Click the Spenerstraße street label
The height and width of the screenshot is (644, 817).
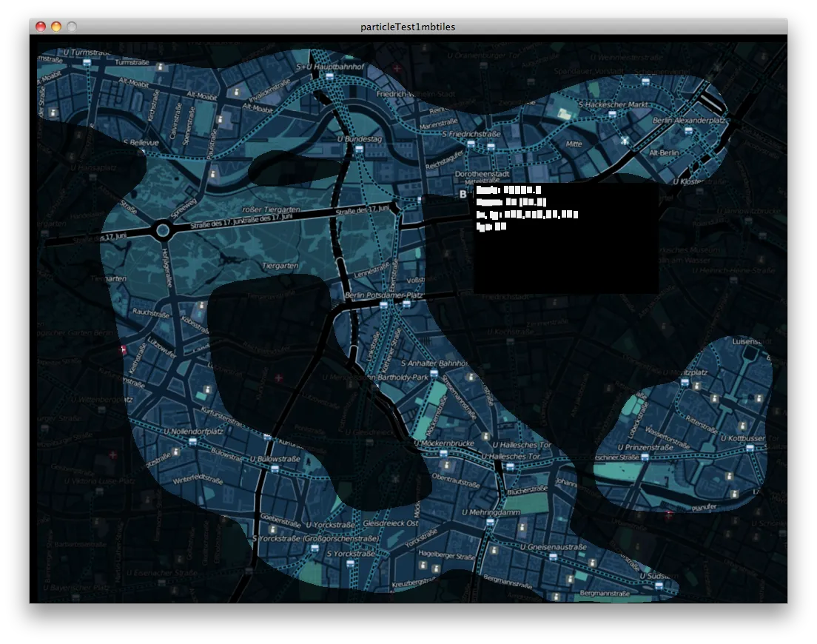[188, 126]
